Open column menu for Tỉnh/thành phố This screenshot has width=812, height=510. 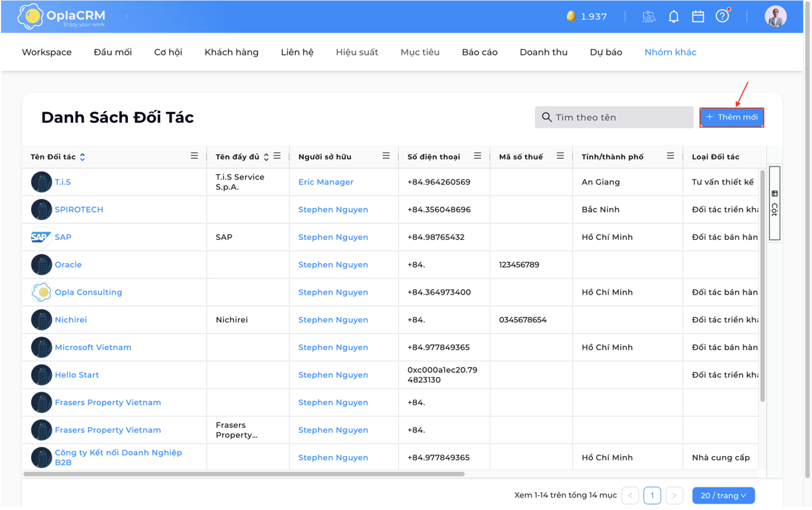[x=670, y=156]
